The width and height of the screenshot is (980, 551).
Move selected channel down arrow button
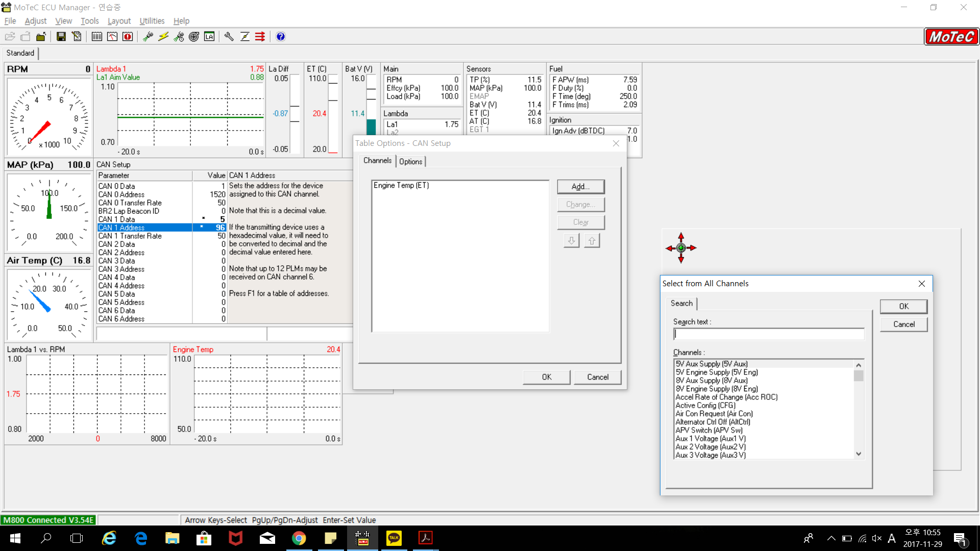pos(572,240)
